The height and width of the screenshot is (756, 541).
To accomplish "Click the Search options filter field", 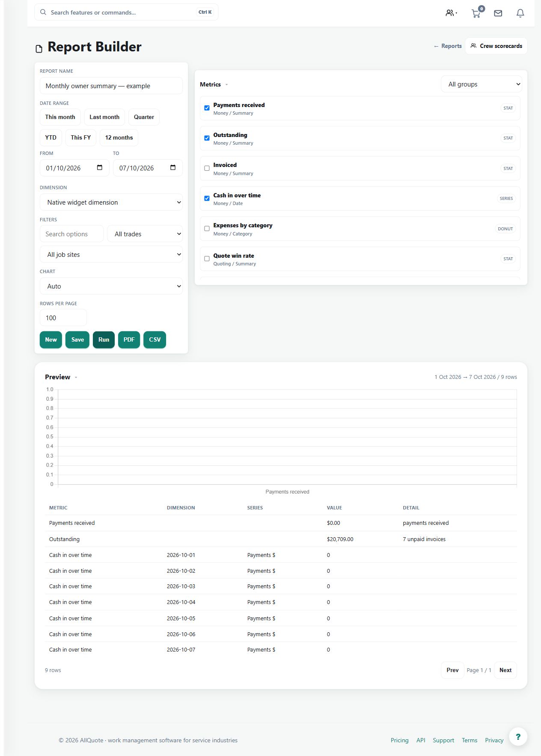I will 72,234.
